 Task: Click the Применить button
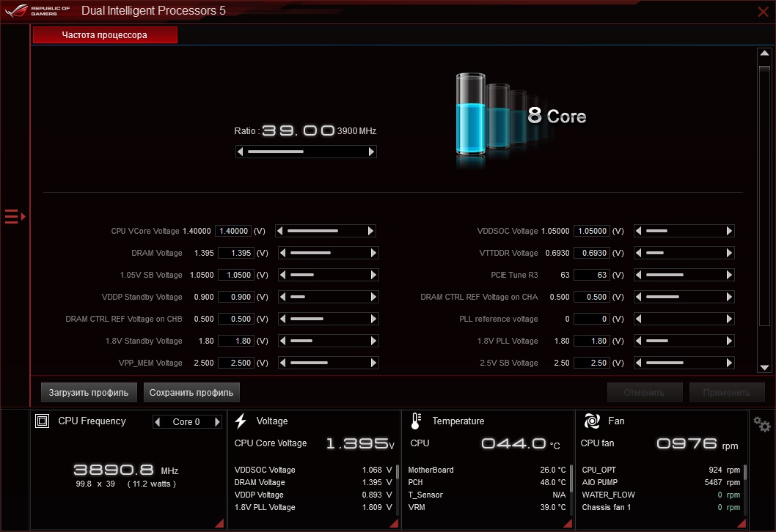tap(727, 393)
